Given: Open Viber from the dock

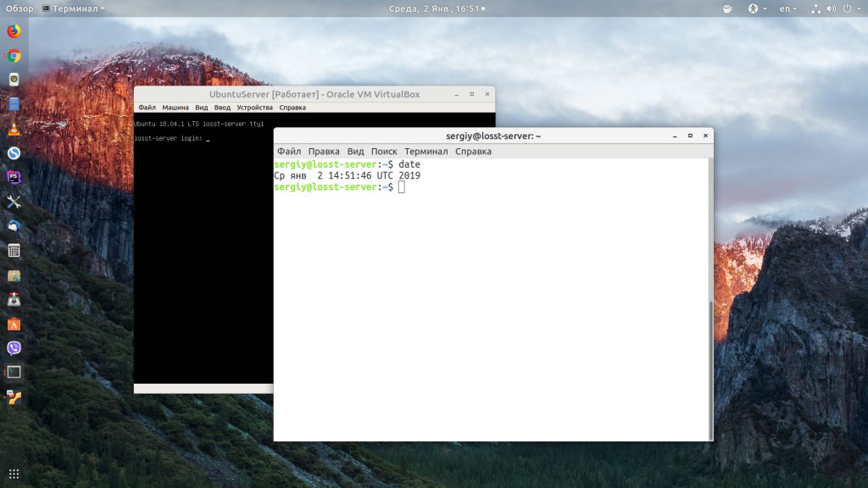Looking at the screenshot, I should click(14, 347).
